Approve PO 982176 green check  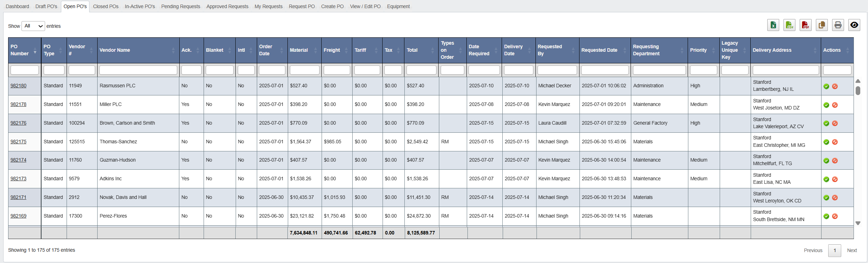pos(826,123)
